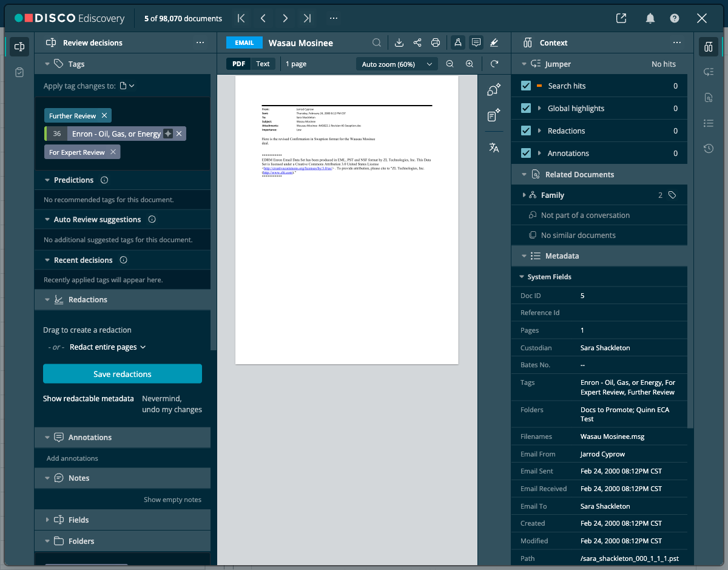The image size is (728, 570).
Task: Open document history icon in right sidebar
Action: [x=709, y=149]
